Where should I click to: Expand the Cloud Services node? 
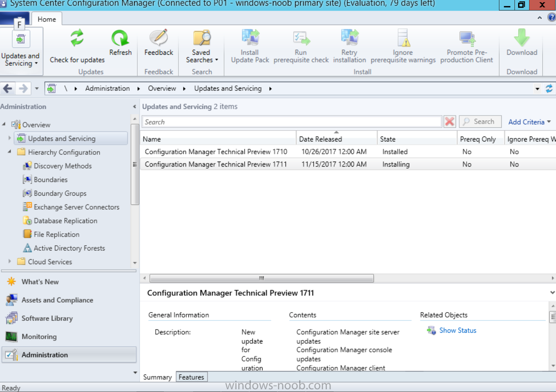pyautogui.click(x=10, y=261)
